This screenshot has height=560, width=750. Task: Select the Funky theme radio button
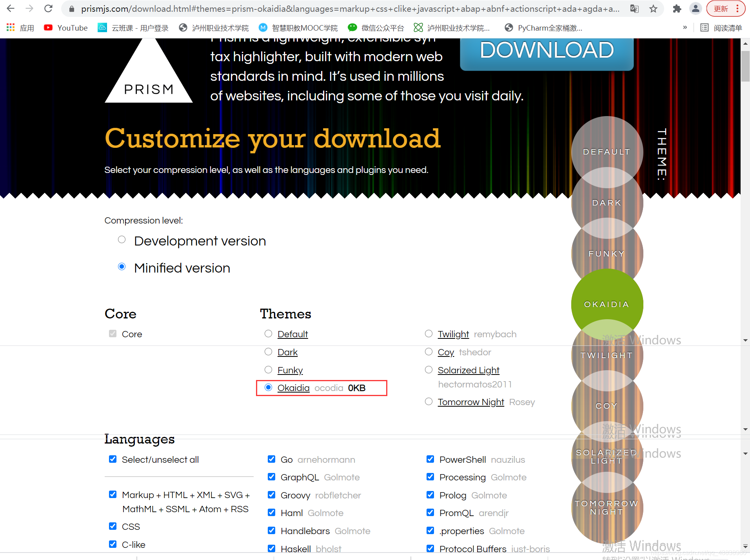[268, 369]
